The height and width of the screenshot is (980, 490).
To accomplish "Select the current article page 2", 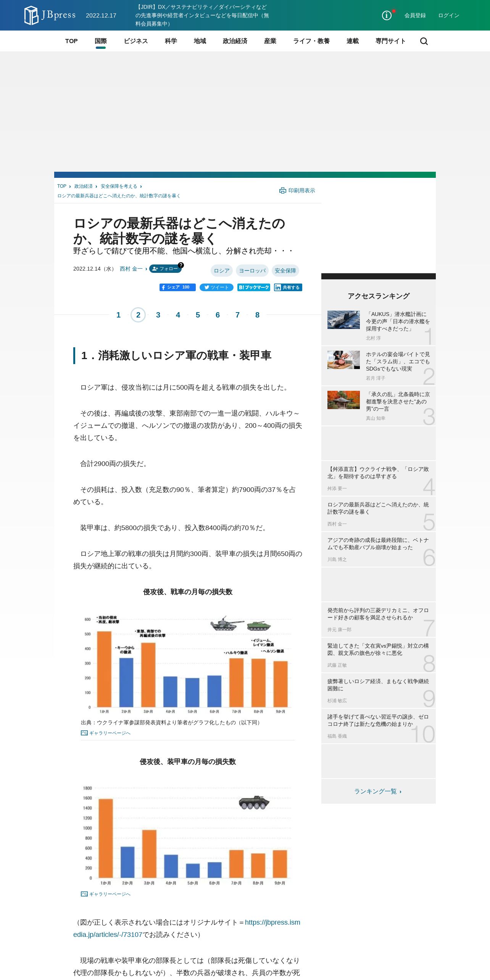I will [138, 315].
